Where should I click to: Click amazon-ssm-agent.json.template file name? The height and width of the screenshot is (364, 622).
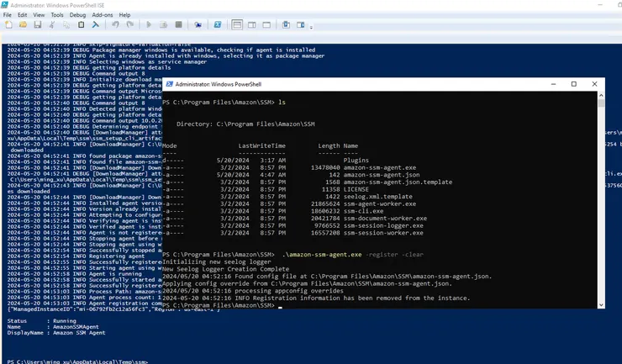pos(398,182)
